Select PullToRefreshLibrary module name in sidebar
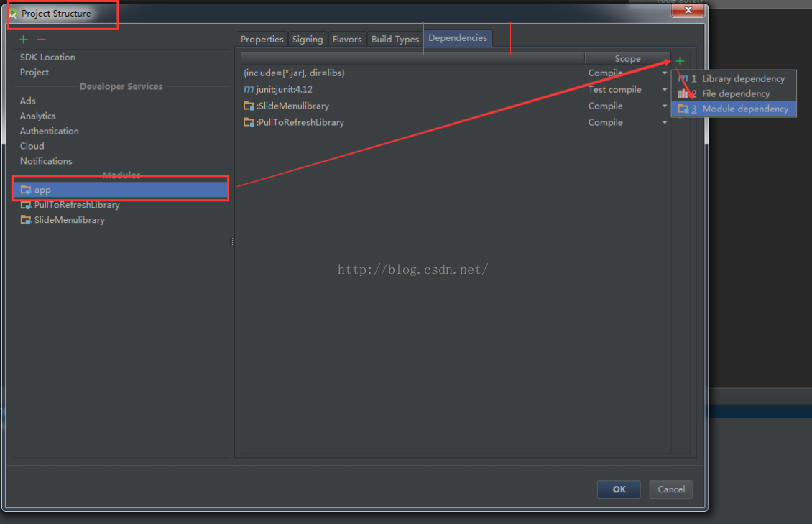Viewport: 812px width, 524px height. pyautogui.click(x=77, y=205)
